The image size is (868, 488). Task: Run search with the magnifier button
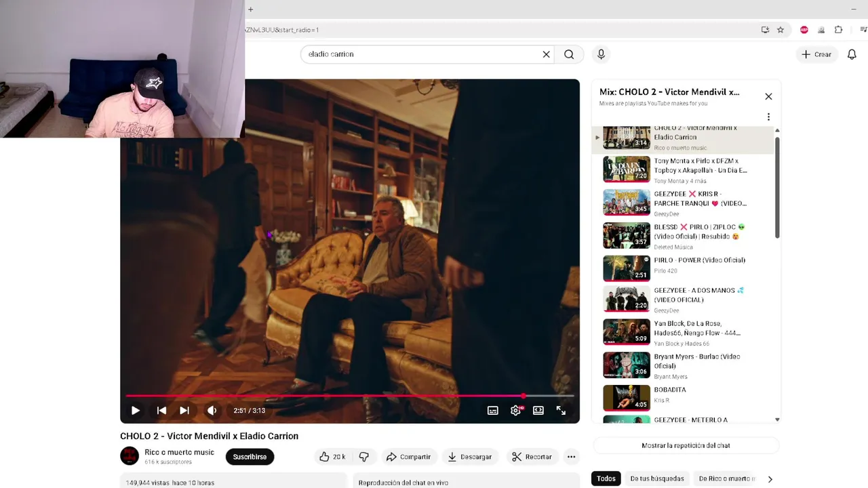pyautogui.click(x=569, y=54)
